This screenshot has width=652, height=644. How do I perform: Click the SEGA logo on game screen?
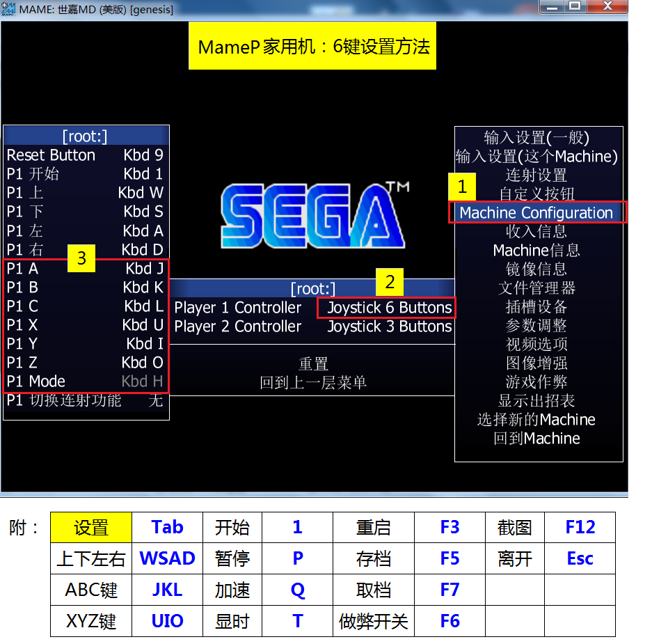click(314, 214)
